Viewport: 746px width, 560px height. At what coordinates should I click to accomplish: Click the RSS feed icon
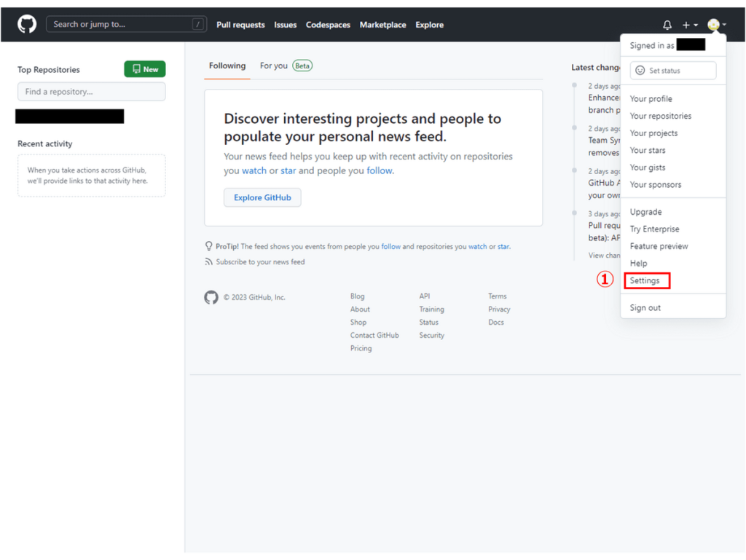point(208,261)
